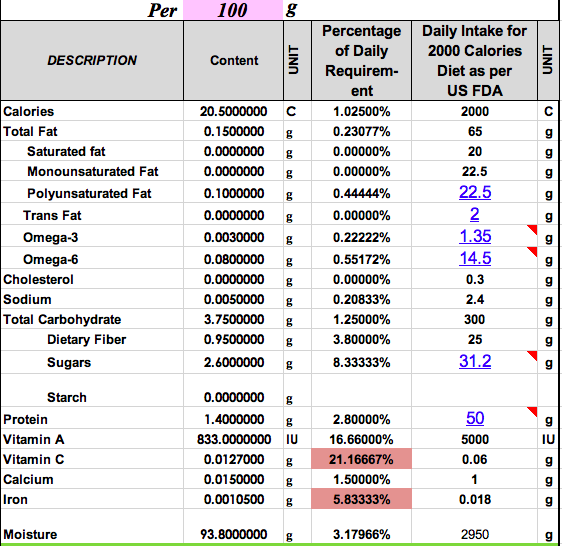This screenshot has height=546, width=562.
Task: Open the 31.2 Sugars intake link
Action: [x=475, y=361]
